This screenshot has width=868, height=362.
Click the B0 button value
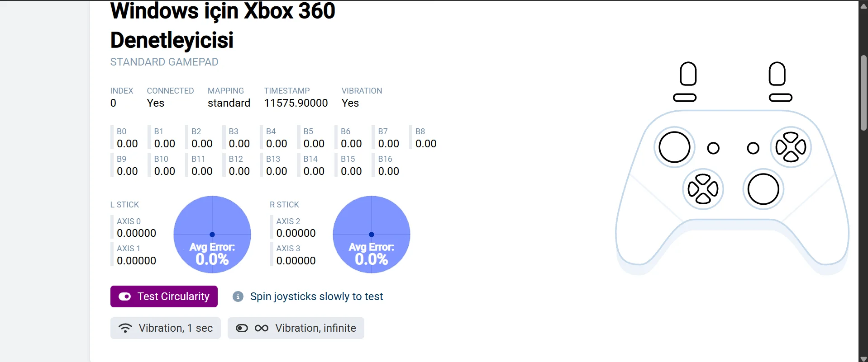[127, 144]
